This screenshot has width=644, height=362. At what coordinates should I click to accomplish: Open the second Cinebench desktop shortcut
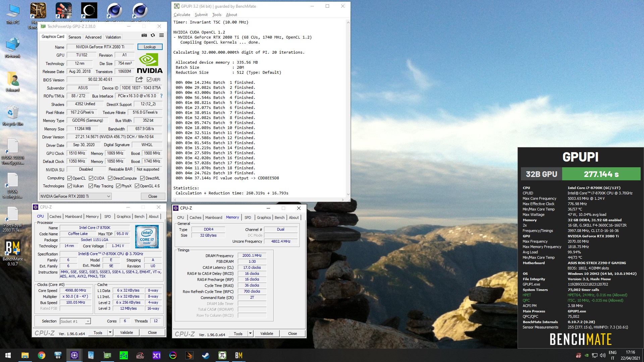coord(140,13)
